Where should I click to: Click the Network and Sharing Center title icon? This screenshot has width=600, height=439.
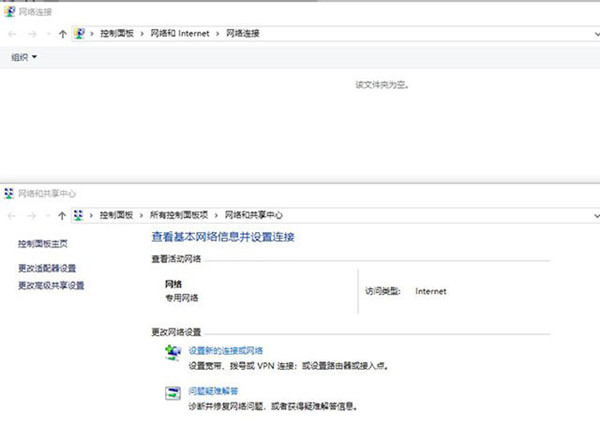(9, 193)
